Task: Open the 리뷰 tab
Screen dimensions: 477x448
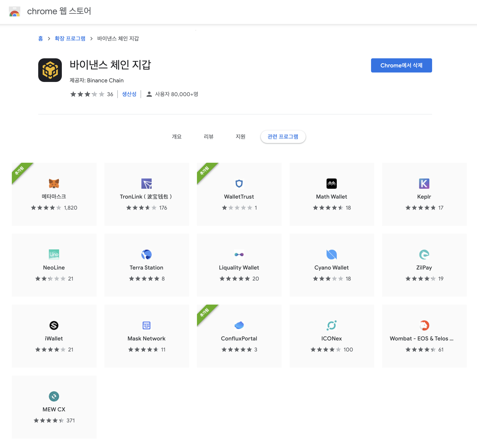Action: [209, 137]
